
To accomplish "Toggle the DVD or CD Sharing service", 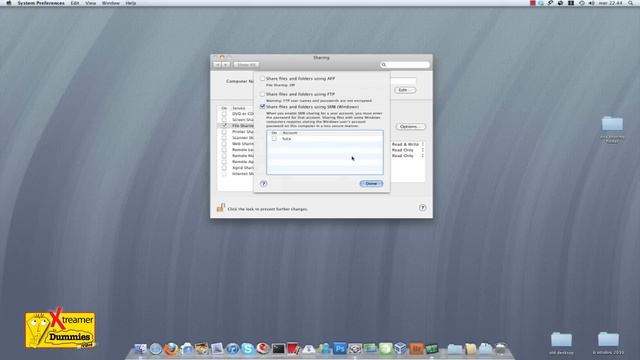I will click(x=224, y=114).
